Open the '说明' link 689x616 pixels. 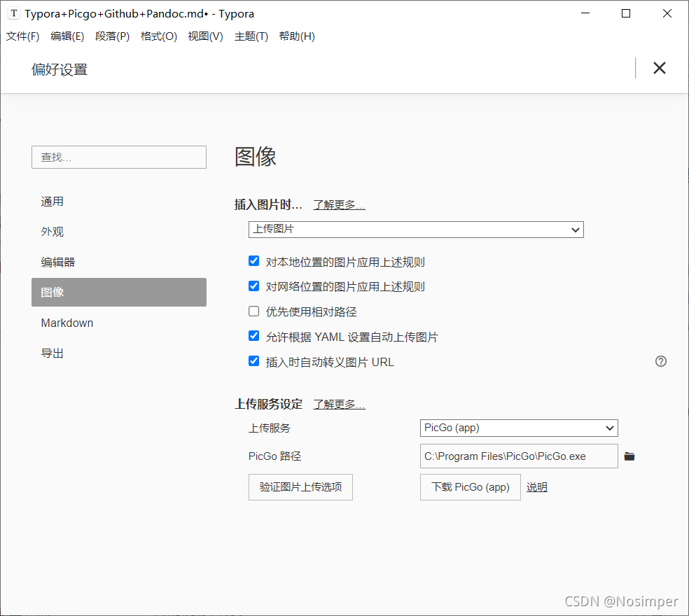536,487
